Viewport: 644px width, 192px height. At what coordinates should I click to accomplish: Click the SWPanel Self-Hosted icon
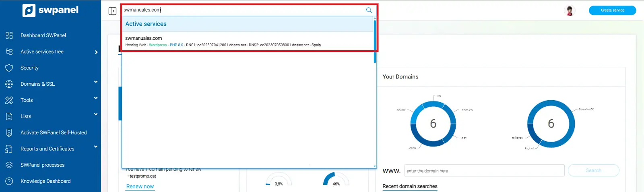(9, 133)
